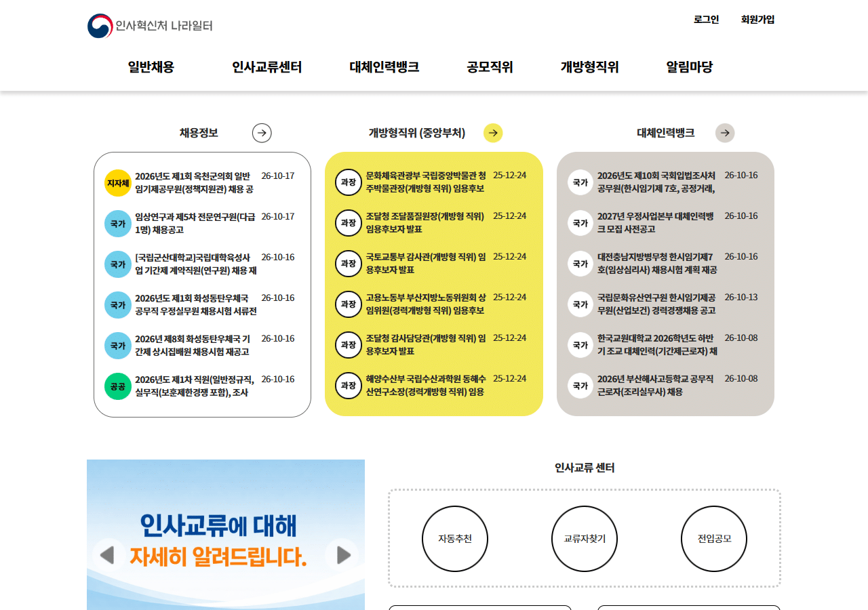Click 국가 badge beside 국회입법조사처 posting
This screenshot has width=868, height=610.
click(x=580, y=182)
